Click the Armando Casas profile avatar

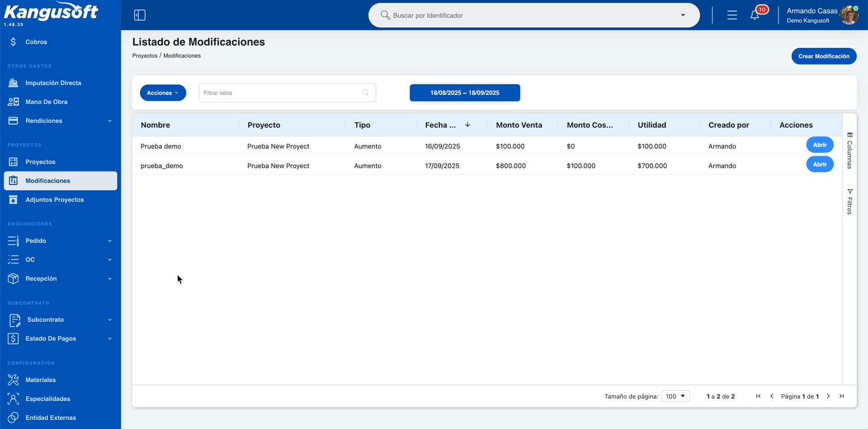(849, 15)
